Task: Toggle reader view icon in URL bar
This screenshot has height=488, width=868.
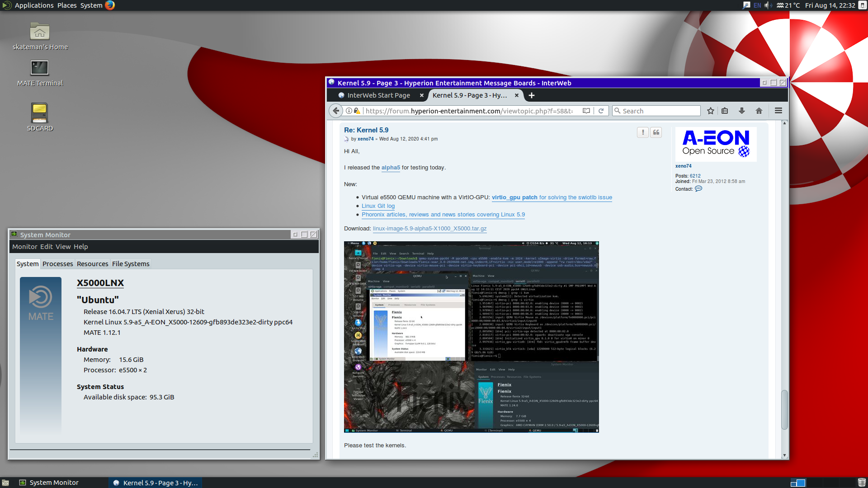Action: click(x=586, y=111)
